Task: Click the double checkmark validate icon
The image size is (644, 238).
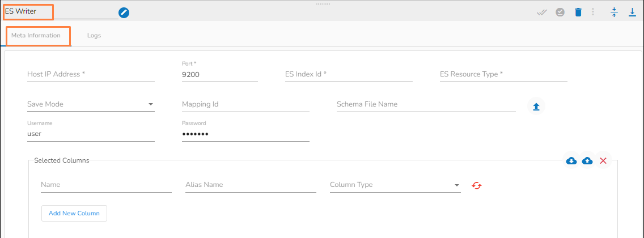Action: 542,12
